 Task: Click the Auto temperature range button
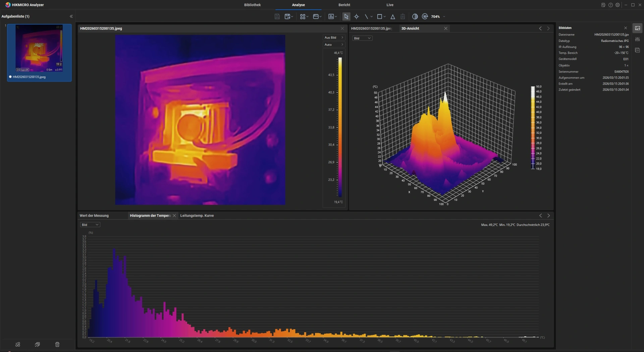coord(334,45)
